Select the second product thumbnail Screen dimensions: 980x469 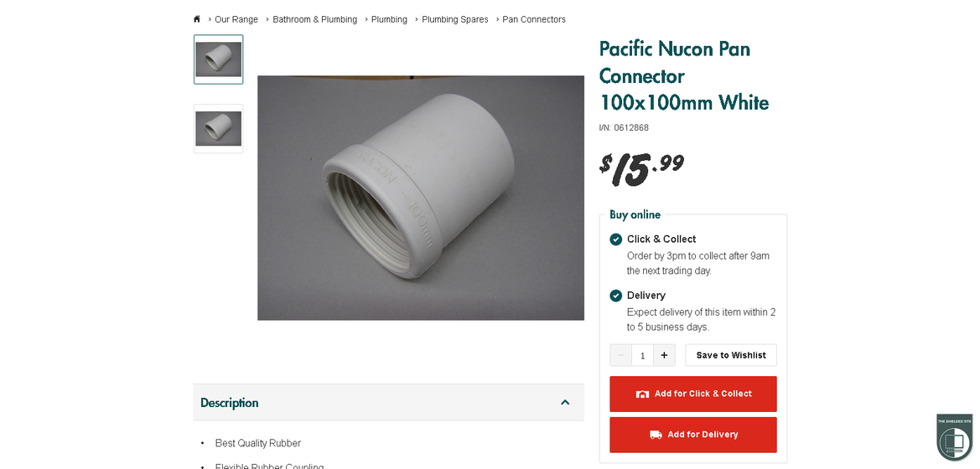pyautogui.click(x=219, y=129)
